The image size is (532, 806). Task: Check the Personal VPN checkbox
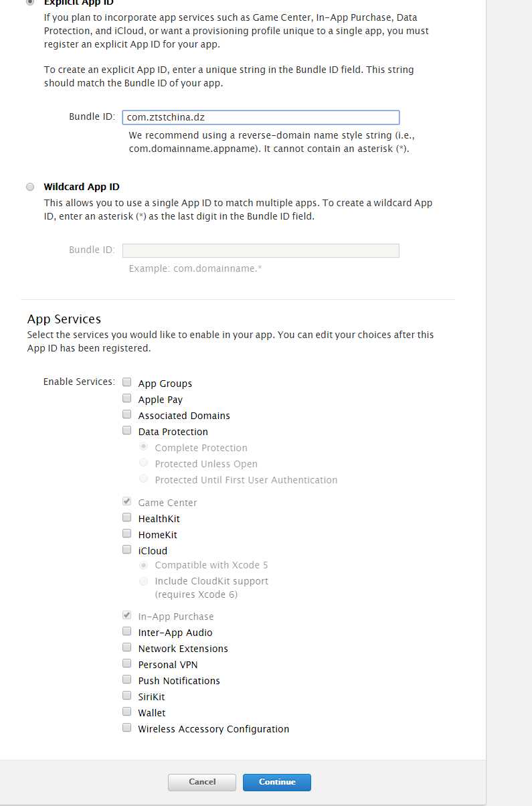126,663
